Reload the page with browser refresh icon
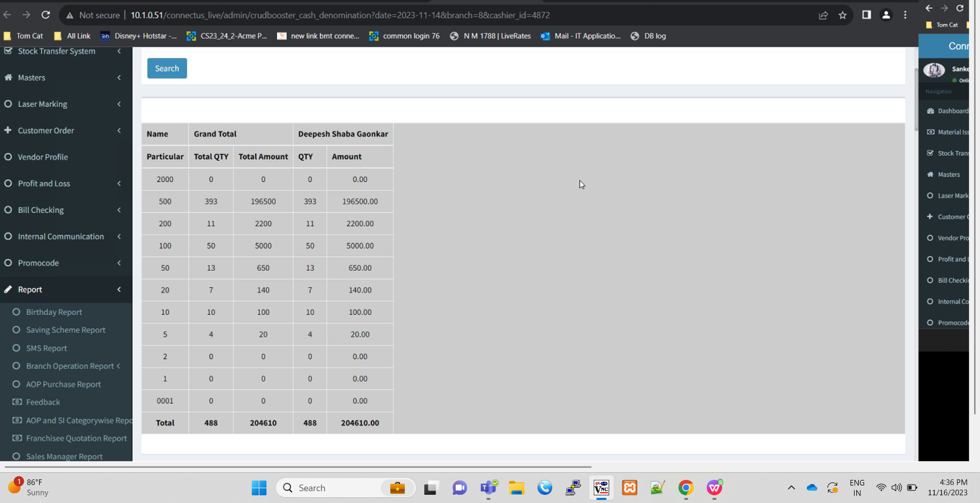This screenshot has height=503, width=980. point(46,15)
